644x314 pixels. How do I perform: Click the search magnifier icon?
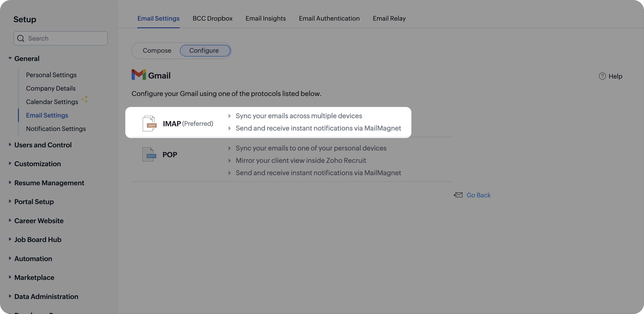pos(21,39)
